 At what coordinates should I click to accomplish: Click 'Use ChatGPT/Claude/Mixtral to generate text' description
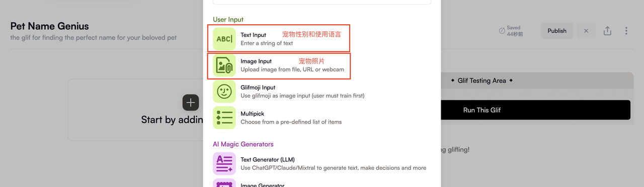coord(333,168)
